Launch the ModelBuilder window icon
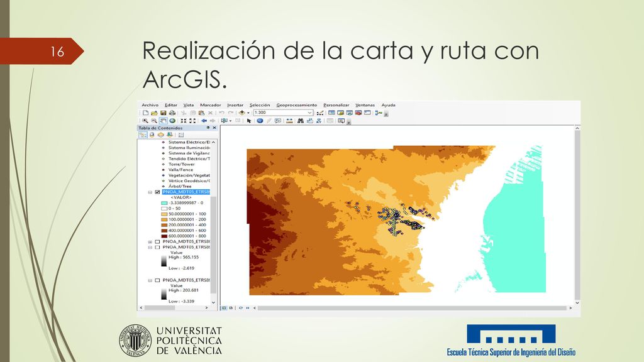Screen dimensions: 644x362 coord(378,112)
